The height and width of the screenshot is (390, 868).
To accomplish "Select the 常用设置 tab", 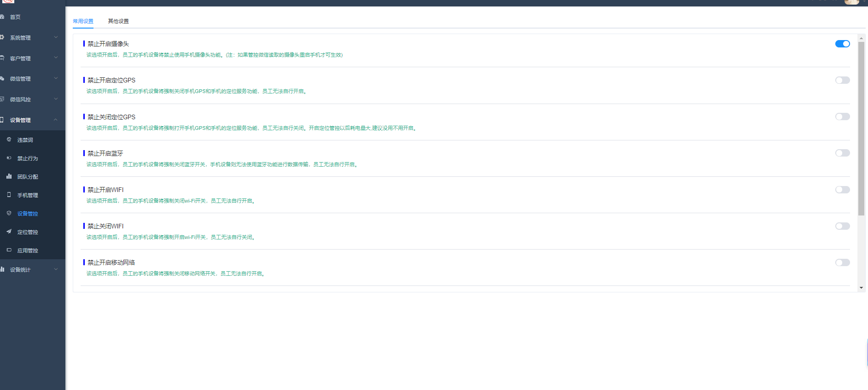I will pos(83,21).
